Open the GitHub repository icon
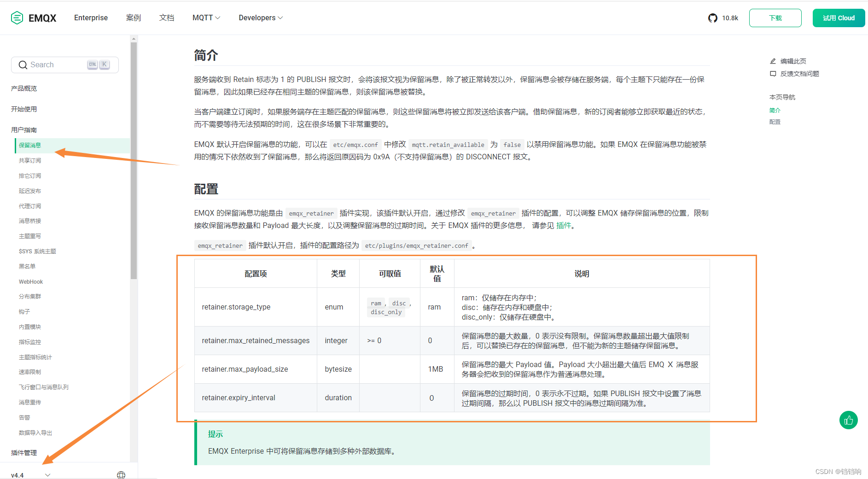Image resolution: width=868 pixels, height=479 pixels. click(x=713, y=18)
